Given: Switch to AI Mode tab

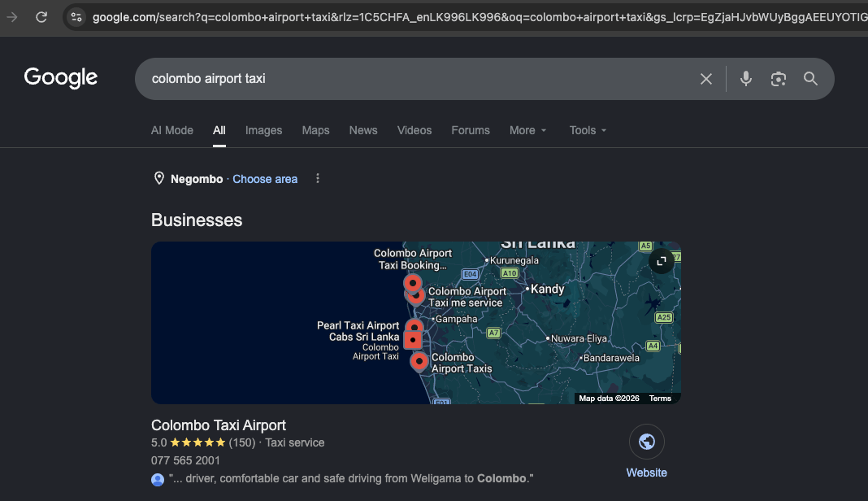Looking at the screenshot, I should tap(172, 130).
